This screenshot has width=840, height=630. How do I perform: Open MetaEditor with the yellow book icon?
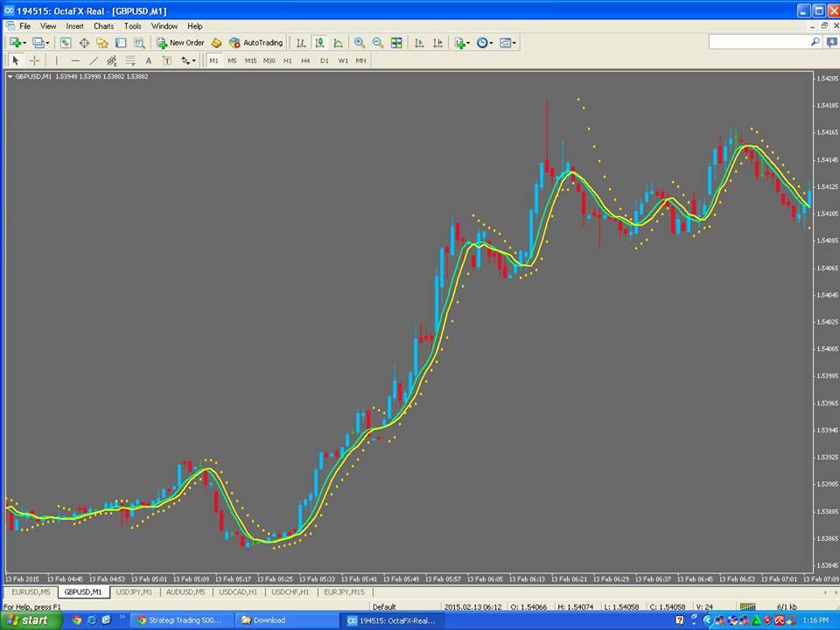pyautogui.click(x=216, y=43)
